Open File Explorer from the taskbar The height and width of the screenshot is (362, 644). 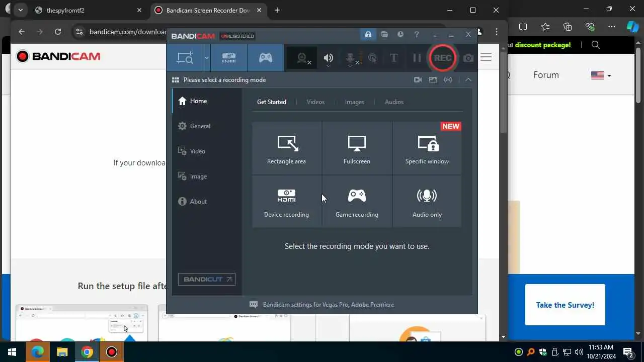62,352
